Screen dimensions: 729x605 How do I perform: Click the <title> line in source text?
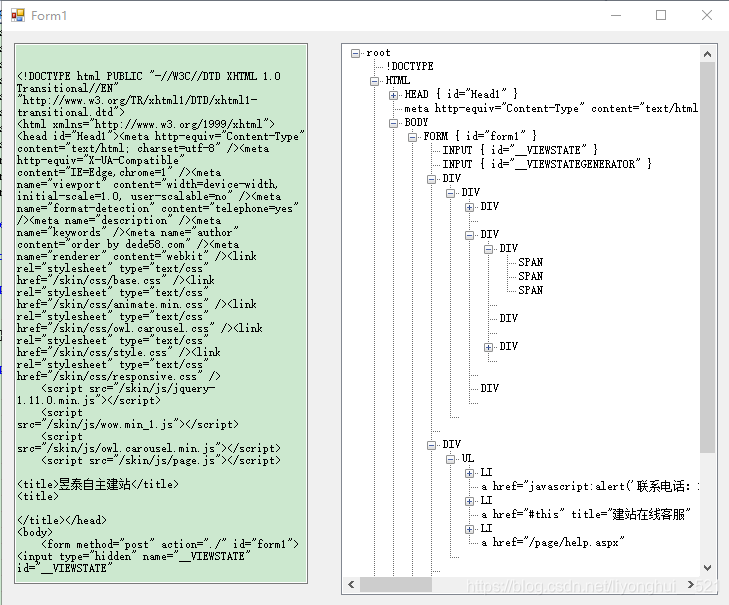coord(38,496)
